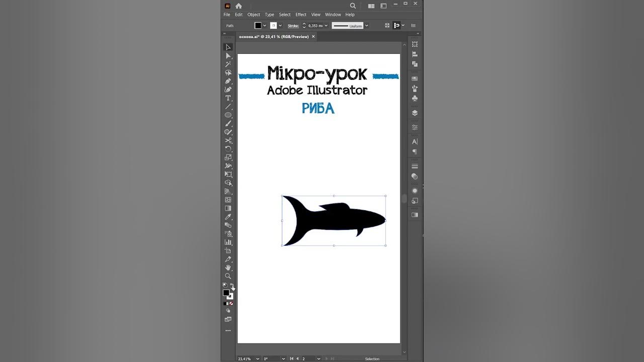Open the Window menu
644x362 pixels.
click(333, 15)
